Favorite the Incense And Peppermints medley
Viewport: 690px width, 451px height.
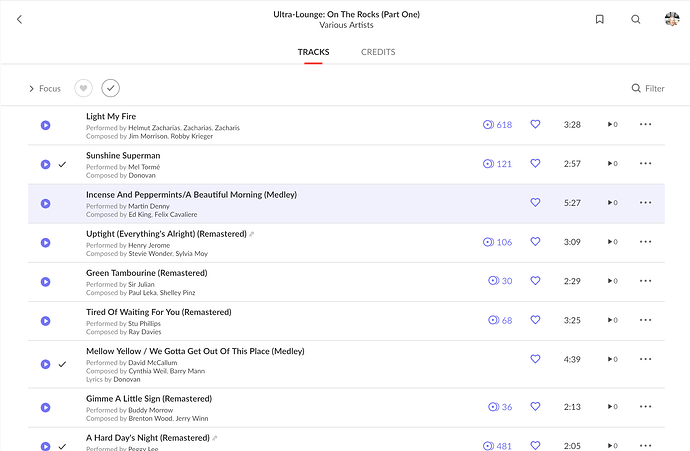(x=535, y=202)
